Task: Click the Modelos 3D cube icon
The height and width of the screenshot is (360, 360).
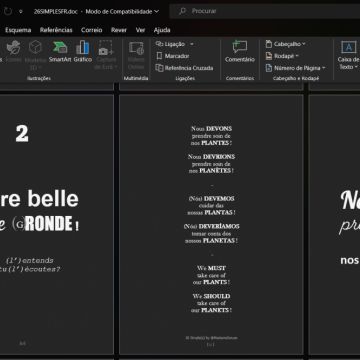Action: (35, 55)
